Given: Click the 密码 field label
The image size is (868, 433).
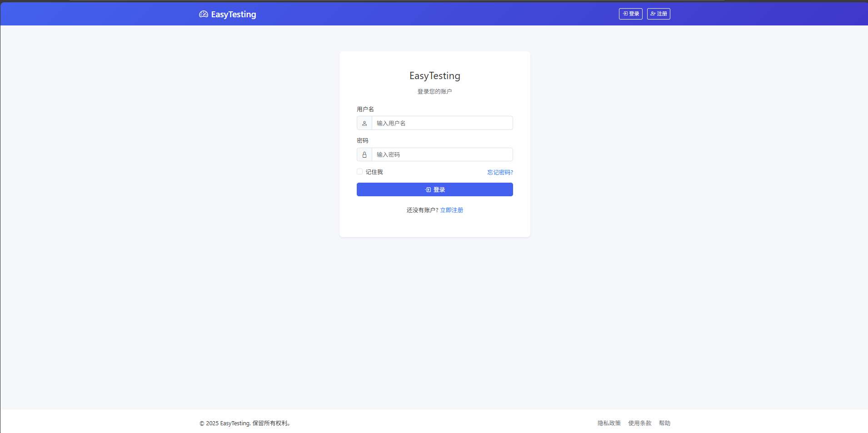Looking at the screenshot, I should [x=363, y=140].
